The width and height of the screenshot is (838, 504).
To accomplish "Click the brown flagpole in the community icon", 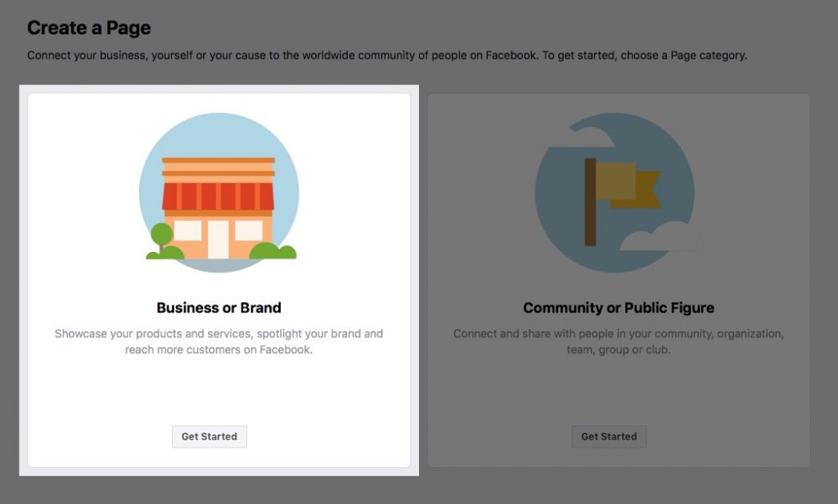I will coord(590,202).
